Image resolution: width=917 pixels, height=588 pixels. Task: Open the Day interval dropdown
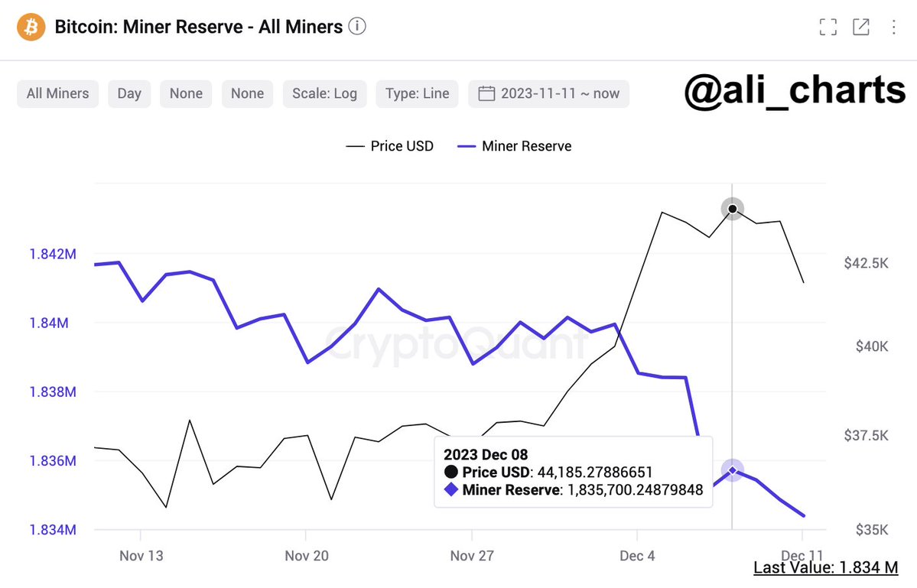pyautogui.click(x=129, y=93)
